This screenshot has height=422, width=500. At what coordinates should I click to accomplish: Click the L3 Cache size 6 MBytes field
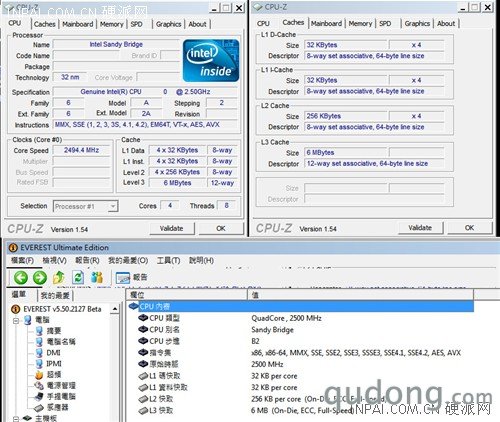pyautogui.click(x=346, y=153)
